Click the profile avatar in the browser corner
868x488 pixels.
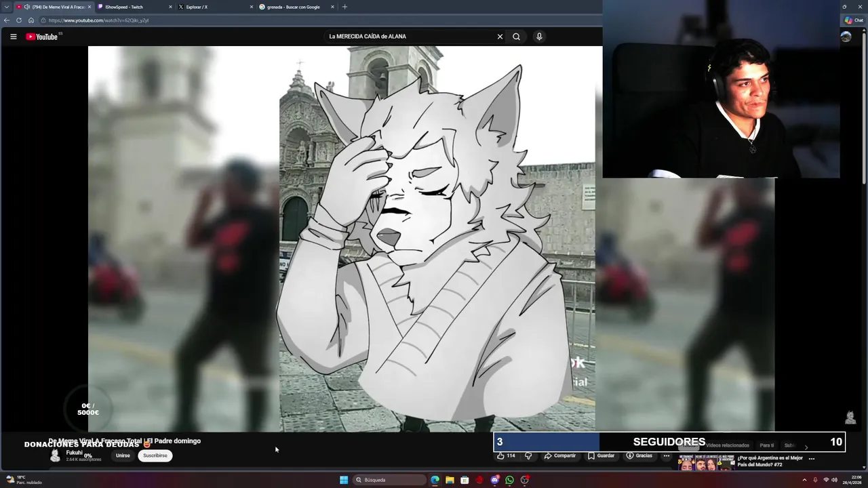point(846,37)
